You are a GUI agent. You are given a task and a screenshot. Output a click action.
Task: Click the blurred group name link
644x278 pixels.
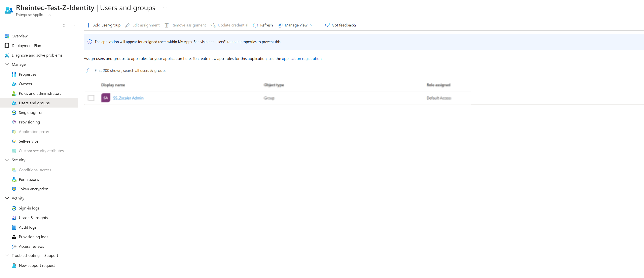pyautogui.click(x=128, y=98)
